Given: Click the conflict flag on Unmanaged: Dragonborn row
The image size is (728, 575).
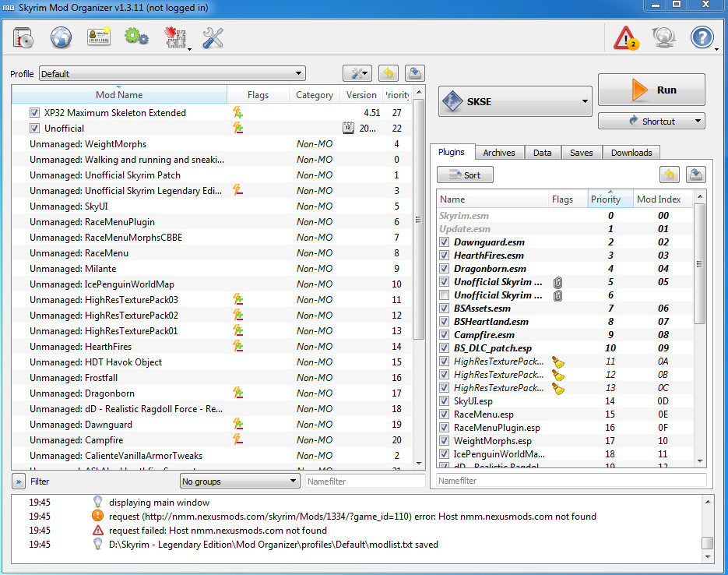Looking at the screenshot, I should coord(237,393).
